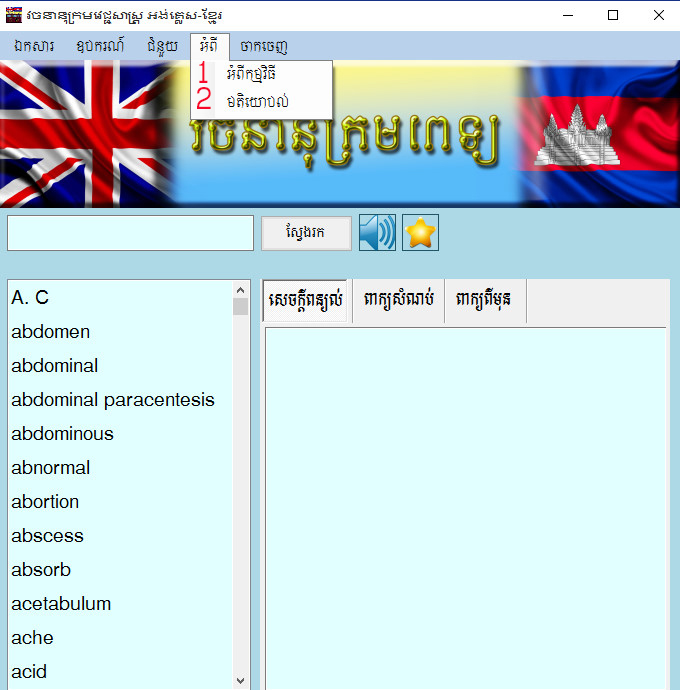Select 'abortion' in word list
Viewport: 680px width, 690px height.
pyautogui.click(x=120, y=502)
